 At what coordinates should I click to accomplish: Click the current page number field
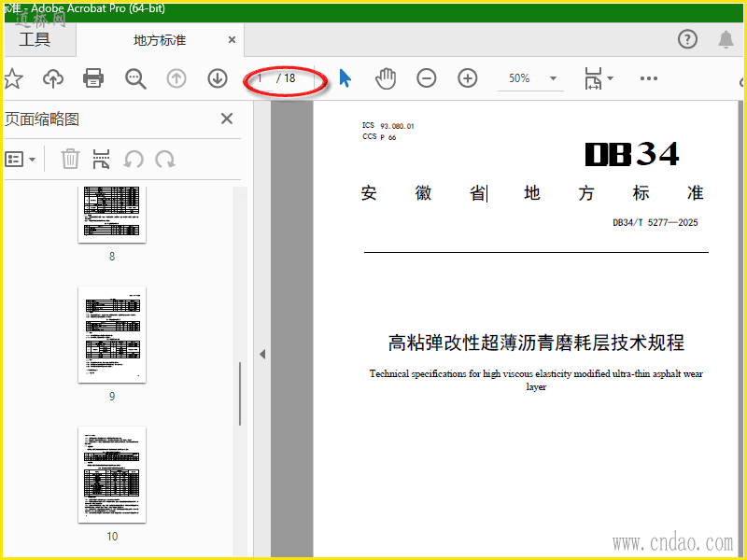coord(261,78)
